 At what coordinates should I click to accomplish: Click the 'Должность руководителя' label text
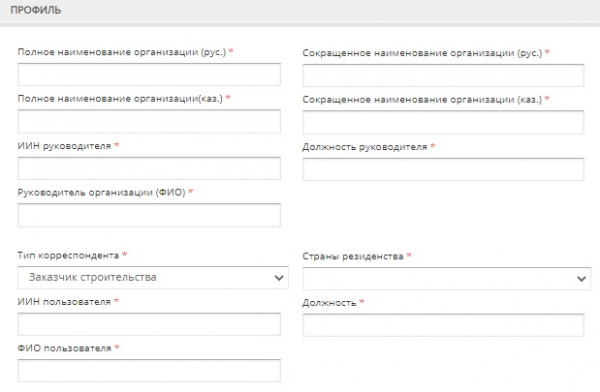point(365,147)
